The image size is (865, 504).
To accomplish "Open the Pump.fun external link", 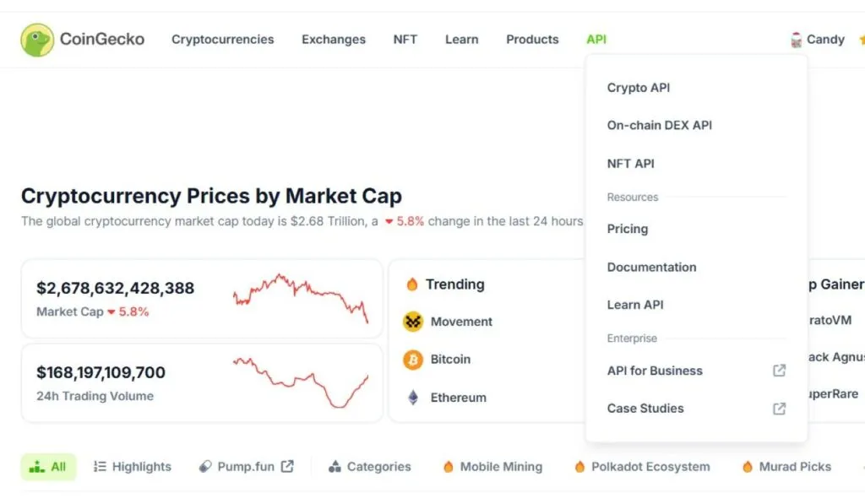I will (x=246, y=467).
